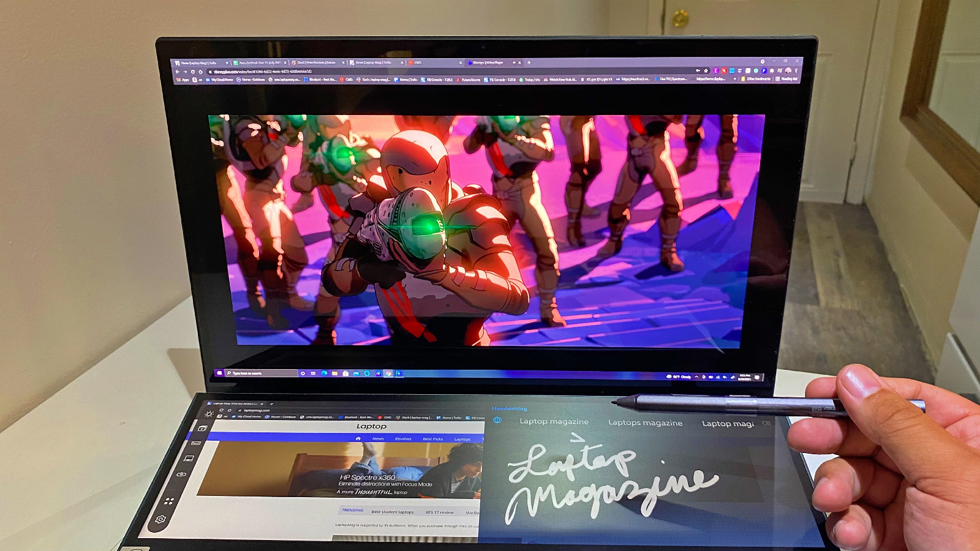980x551 pixels.
Task: Open Bluehost bookmark on lower screen
Action: (355, 417)
